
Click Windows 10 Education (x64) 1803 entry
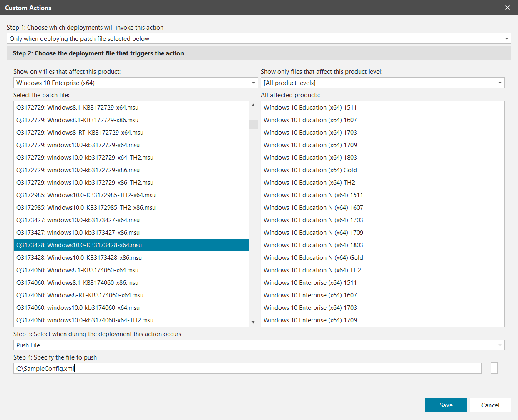(x=382, y=158)
